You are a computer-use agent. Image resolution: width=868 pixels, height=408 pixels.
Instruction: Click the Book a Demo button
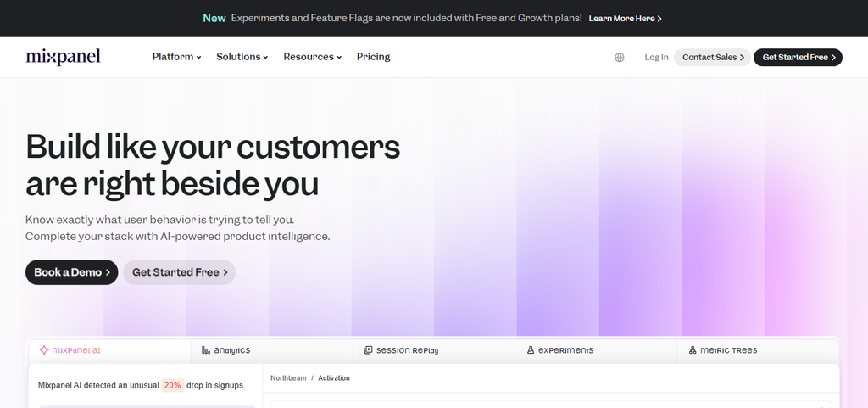click(71, 272)
